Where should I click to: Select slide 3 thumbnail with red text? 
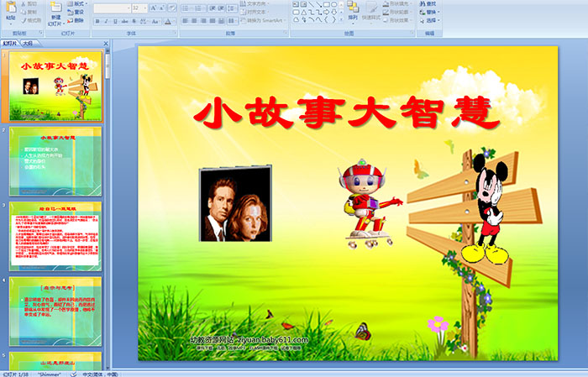(55, 236)
